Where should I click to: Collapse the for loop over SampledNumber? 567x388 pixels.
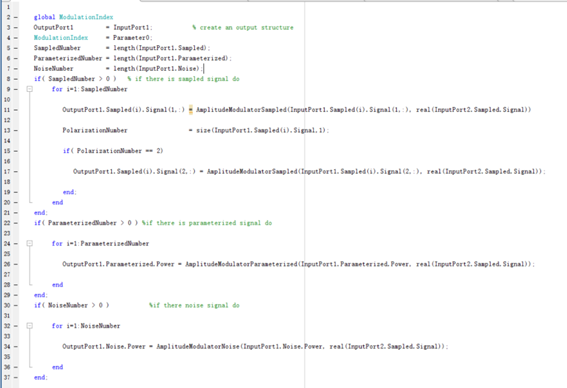coord(30,89)
